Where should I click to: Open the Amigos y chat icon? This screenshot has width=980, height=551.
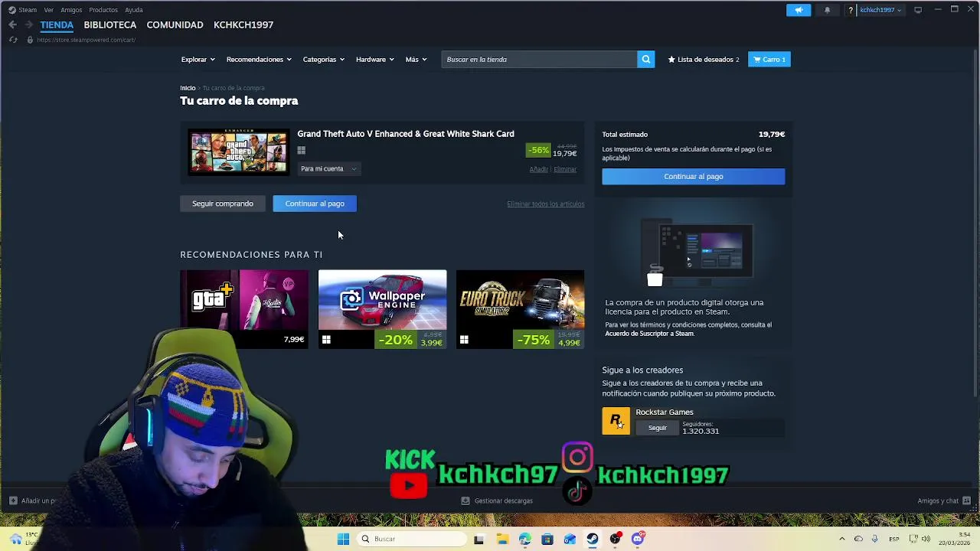coord(966,500)
